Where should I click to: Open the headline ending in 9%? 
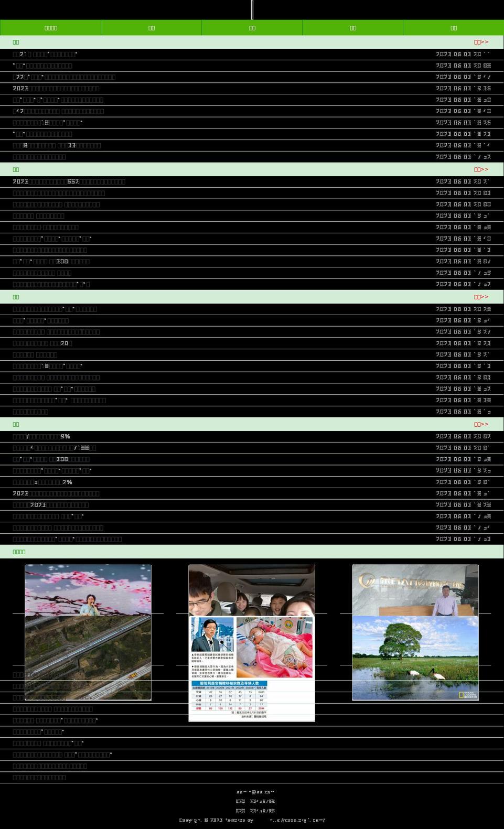(x=41, y=436)
